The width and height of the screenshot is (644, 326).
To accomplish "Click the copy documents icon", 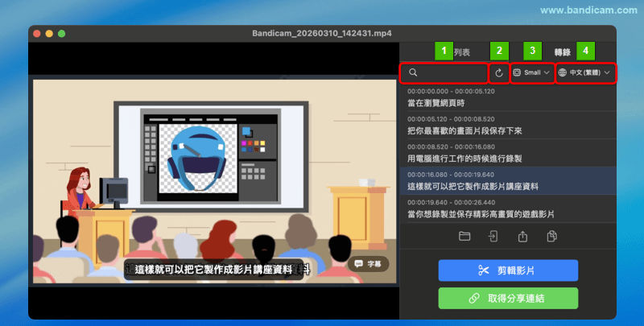I will click(551, 236).
